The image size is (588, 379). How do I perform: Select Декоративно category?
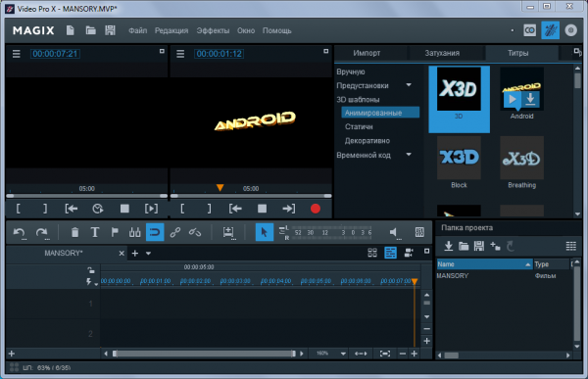tap(367, 141)
